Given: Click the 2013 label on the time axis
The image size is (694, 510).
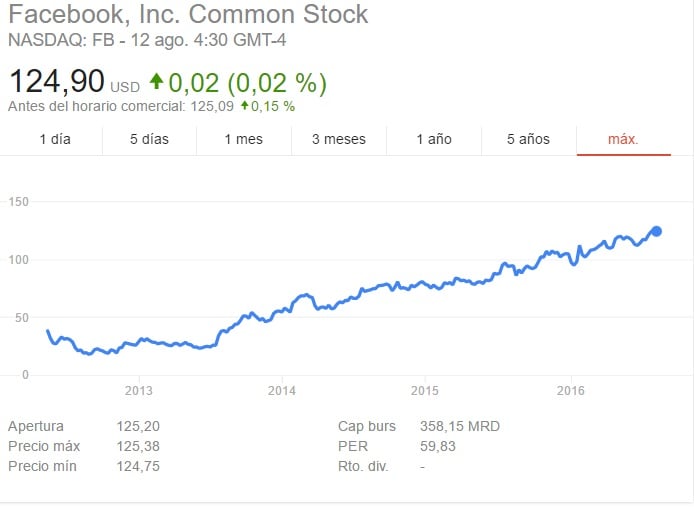Looking at the screenshot, I should pyautogui.click(x=139, y=390).
